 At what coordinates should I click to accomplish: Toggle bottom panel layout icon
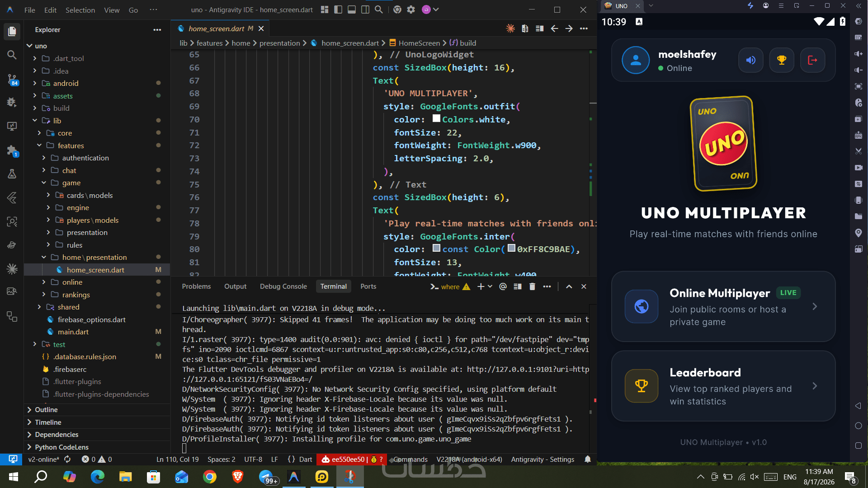[352, 9]
